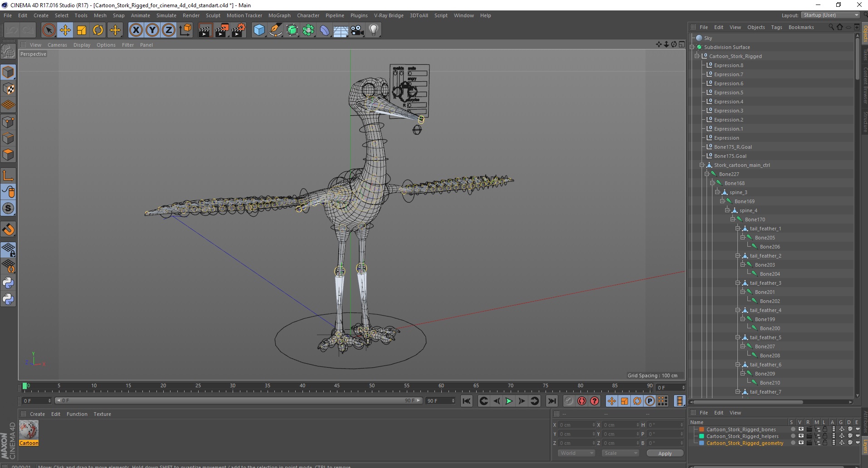The height and width of the screenshot is (468, 868).
Task: Open viewport Cameras menu
Action: pyautogui.click(x=57, y=45)
